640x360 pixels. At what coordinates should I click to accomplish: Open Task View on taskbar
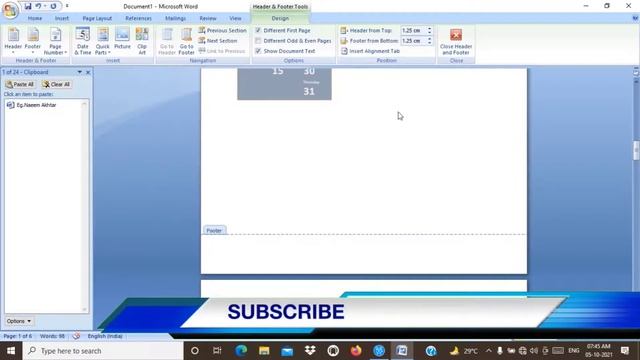217,351
